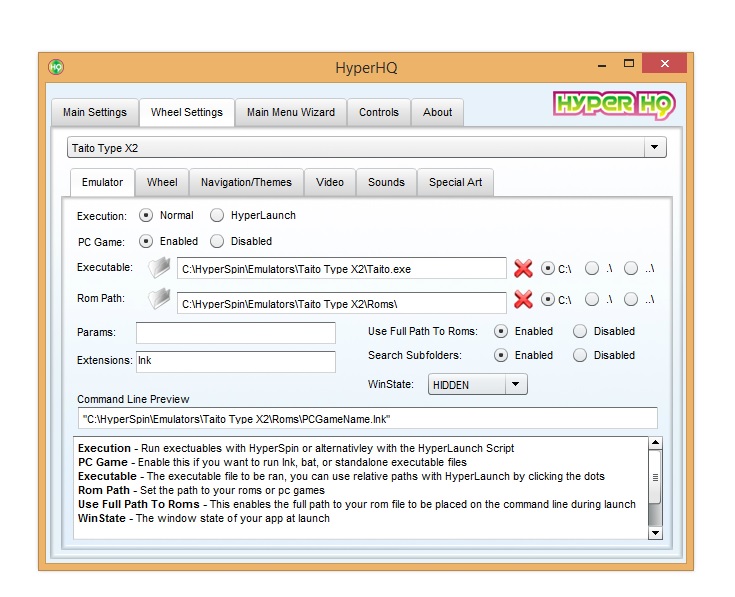735x597 pixels.
Task: Disable Search Subfolders
Action: click(580, 355)
